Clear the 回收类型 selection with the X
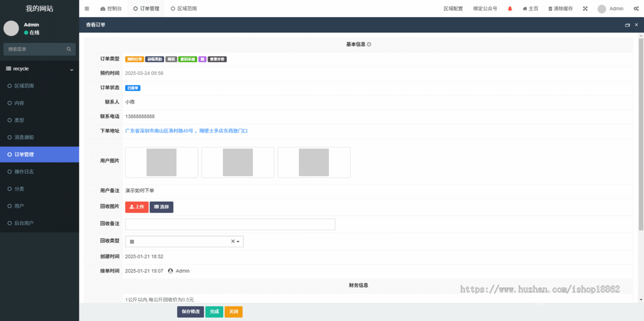Viewport: 644px width, 321px height. coord(233,242)
